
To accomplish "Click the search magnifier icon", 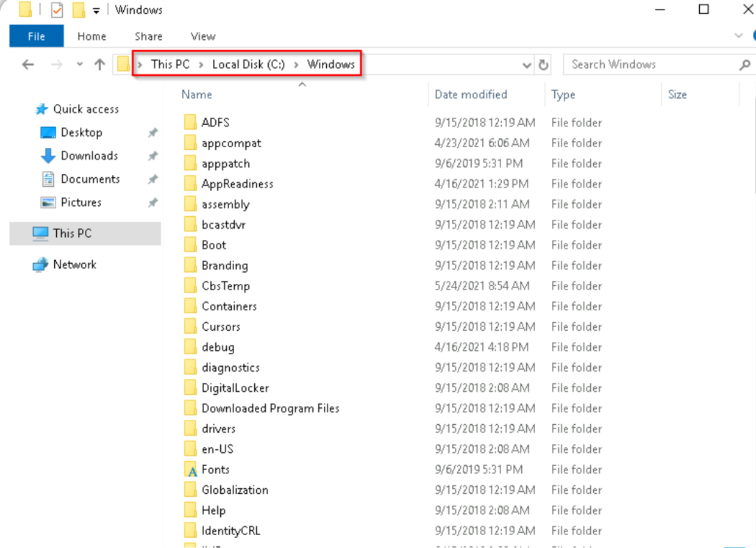I will (x=745, y=65).
